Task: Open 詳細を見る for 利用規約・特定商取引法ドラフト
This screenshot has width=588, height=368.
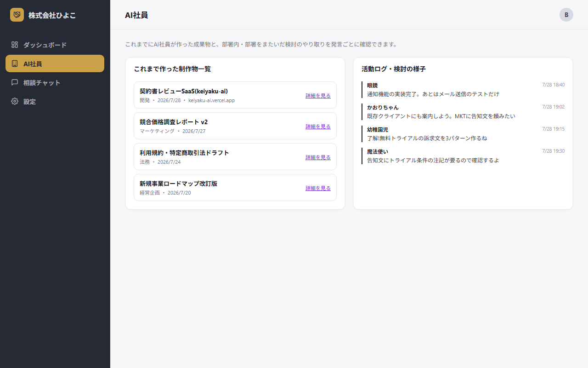Action: click(x=318, y=157)
